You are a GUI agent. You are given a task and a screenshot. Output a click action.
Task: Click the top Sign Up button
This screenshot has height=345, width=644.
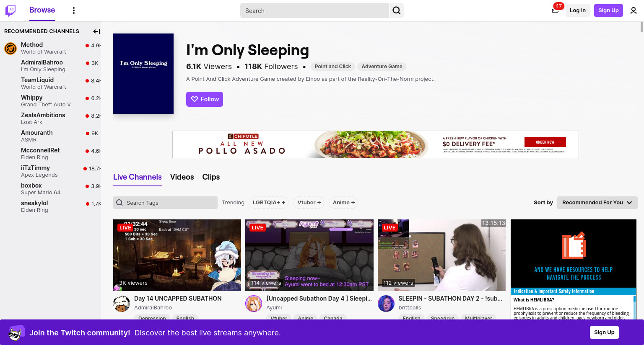[608, 10]
